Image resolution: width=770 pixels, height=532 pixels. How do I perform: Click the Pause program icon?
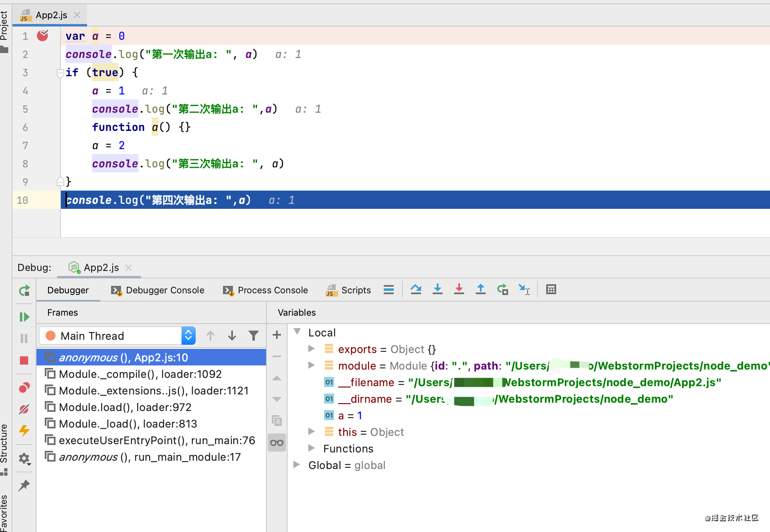click(x=24, y=339)
